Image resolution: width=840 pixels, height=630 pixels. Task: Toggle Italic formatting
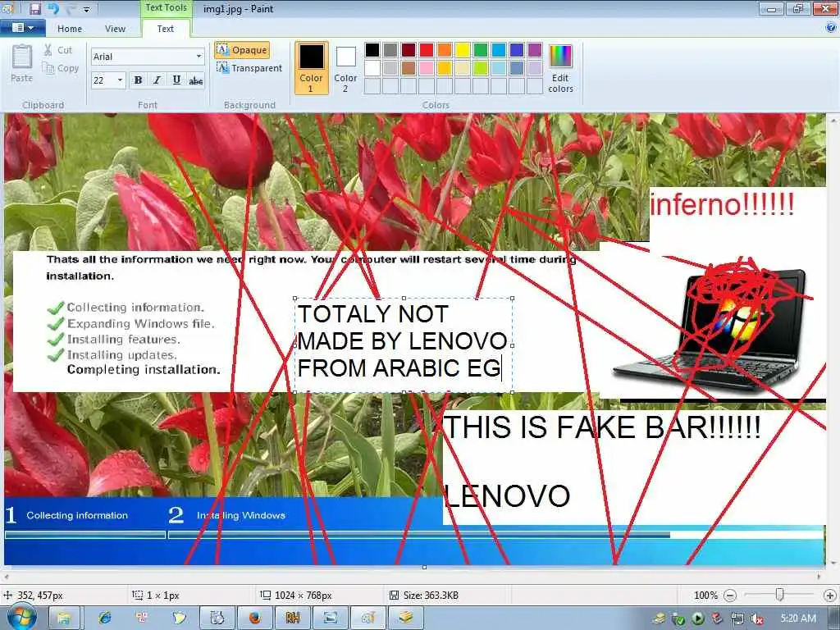[157, 80]
